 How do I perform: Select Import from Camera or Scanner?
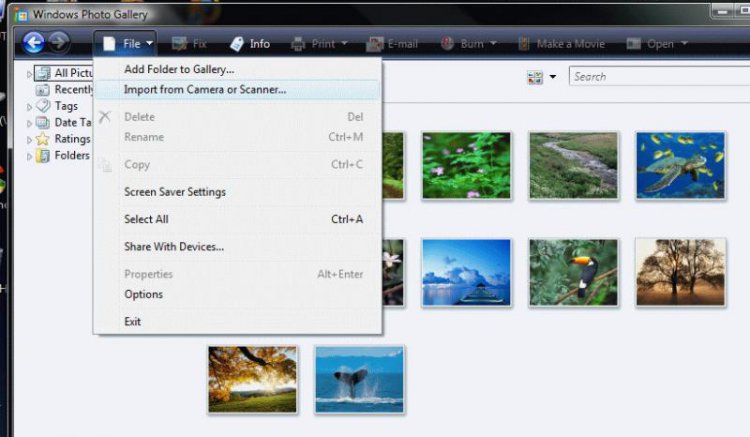pos(238,89)
